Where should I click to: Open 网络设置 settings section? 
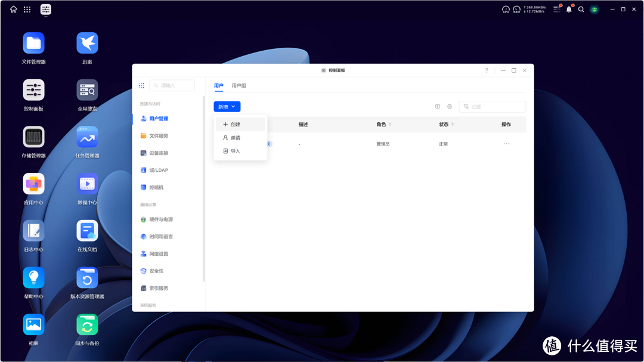(159, 253)
